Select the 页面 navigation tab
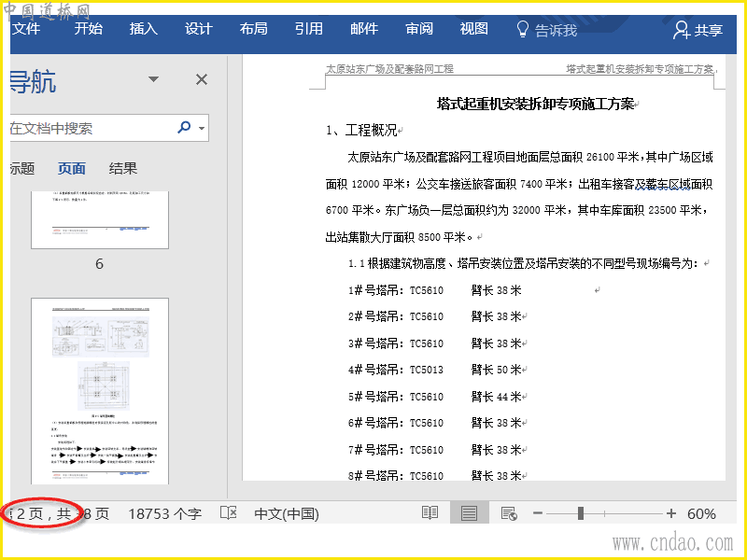Image resolution: width=747 pixels, height=560 pixels. pos(72,168)
